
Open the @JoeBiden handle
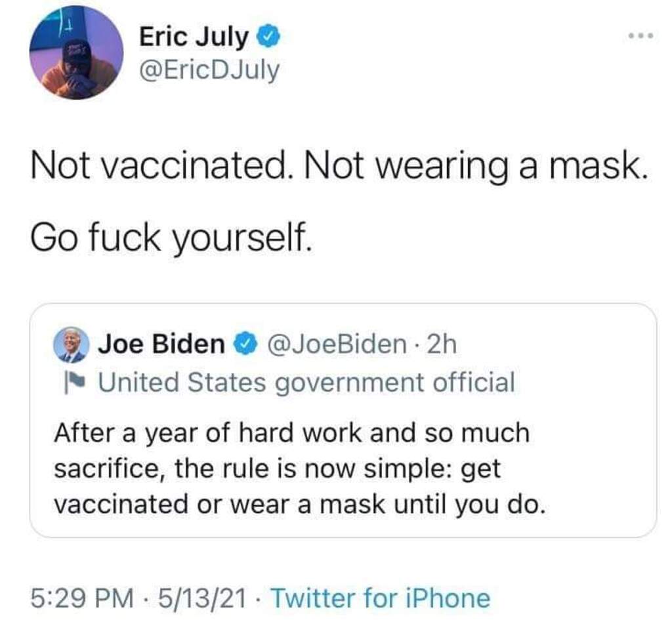pos(335,344)
